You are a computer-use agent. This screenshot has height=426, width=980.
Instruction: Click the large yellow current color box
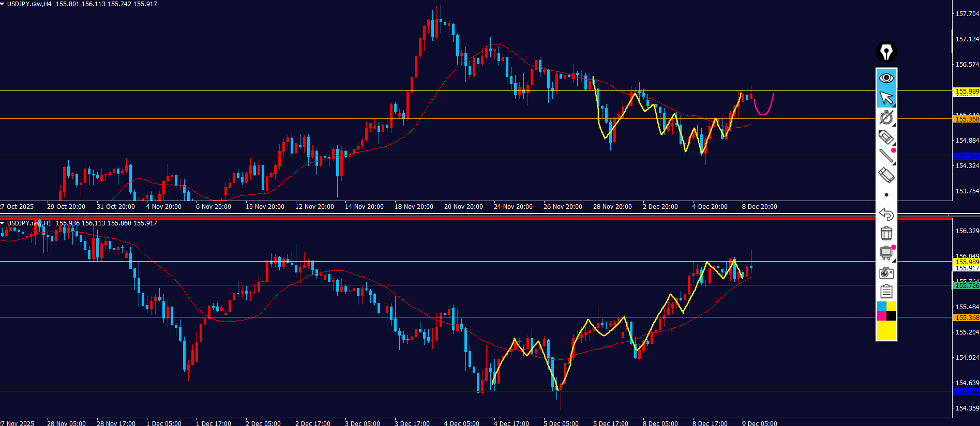pyautogui.click(x=886, y=331)
